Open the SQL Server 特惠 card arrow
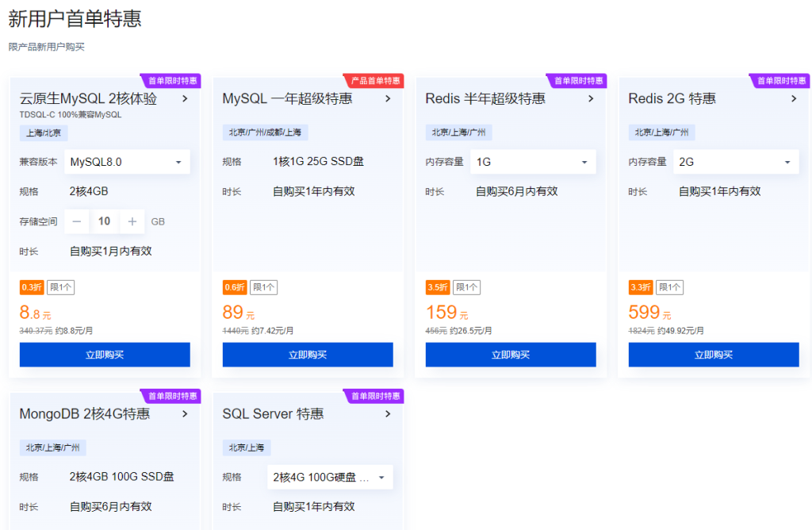Image resolution: width=812 pixels, height=530 pixels. click(x=388, y=414)
